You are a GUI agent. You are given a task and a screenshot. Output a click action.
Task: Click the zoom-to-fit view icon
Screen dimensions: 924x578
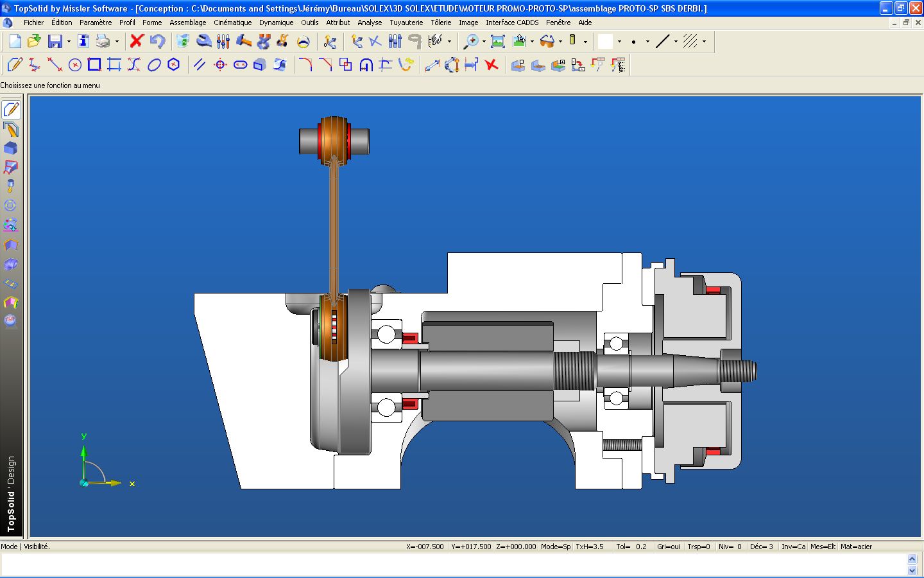pyautogui.click(x=497, y=41)
